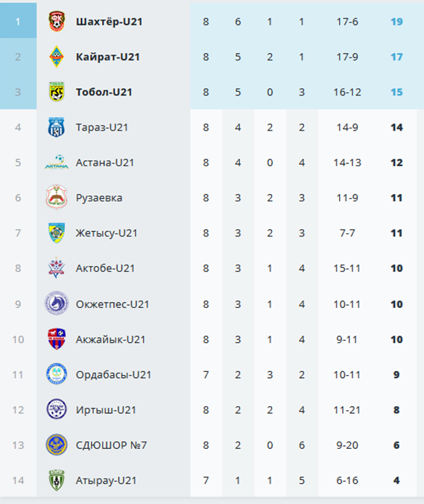This screenshot has width=424, height=504.
Task: Open the Рузаевка team emblem
Action: (57, 198)
